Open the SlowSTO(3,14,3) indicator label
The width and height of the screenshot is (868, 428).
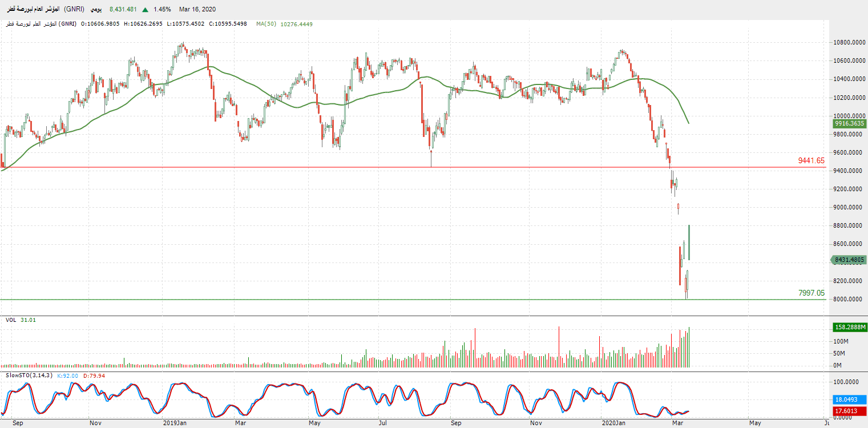coord(29,375)
